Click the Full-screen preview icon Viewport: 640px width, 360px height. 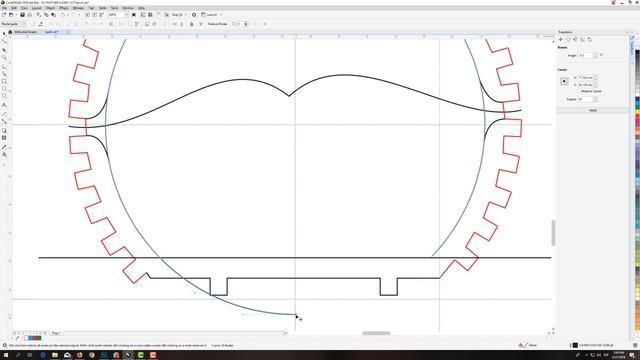coord(133,15)
